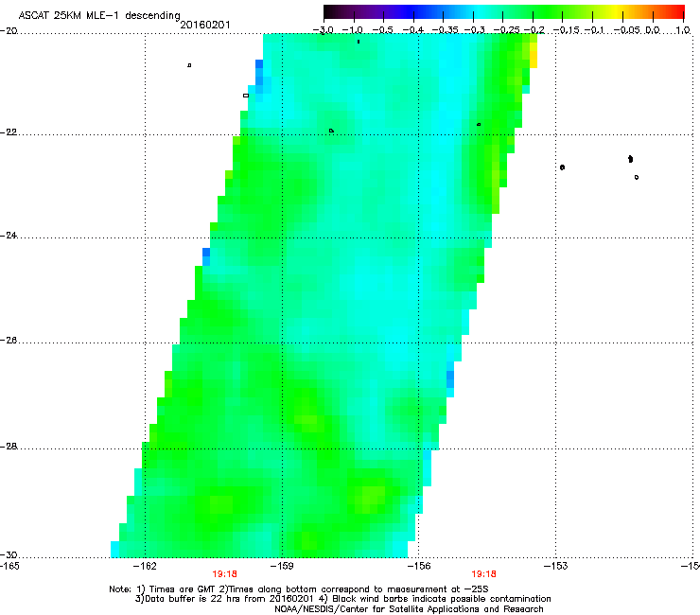Click the '-153' longitude axis label
The width and height of the screenshot is (700, 615).
(x=556, y=567)
